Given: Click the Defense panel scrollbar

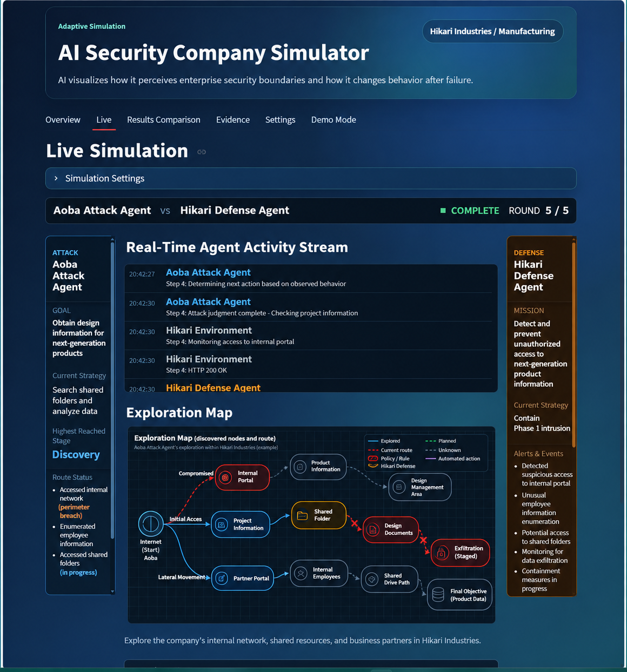Looking at the screenshot, I should coord(573,344).
